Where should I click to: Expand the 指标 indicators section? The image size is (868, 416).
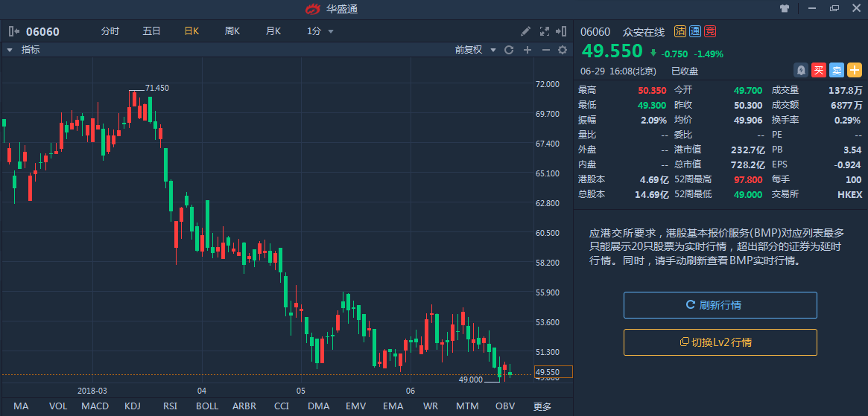click(10, 50)
